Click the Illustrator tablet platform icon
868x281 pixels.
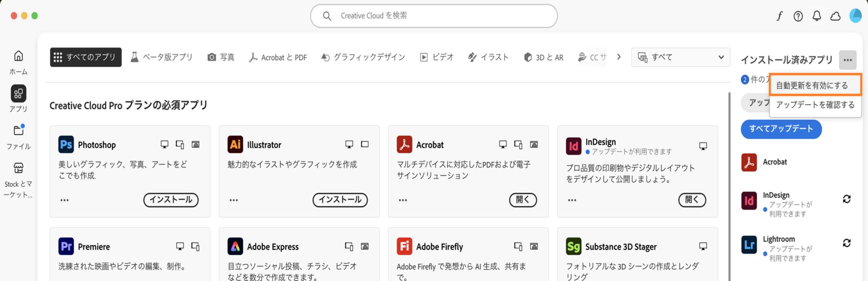tap(365, 144)
